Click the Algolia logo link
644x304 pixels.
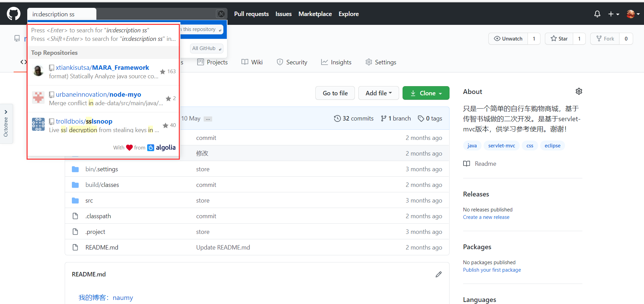pos(161,147)
